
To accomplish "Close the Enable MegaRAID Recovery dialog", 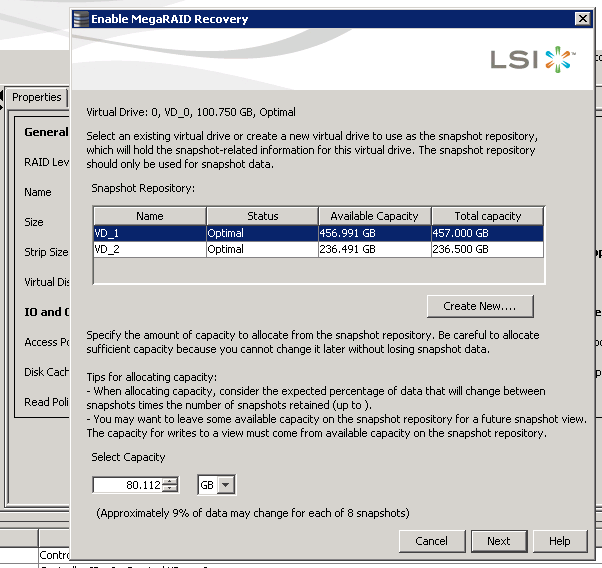I will point(582,18).
